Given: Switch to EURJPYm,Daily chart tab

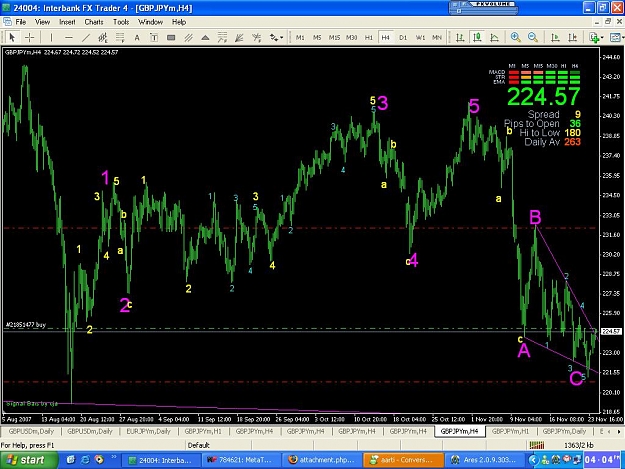Looking at the screenshot, I should point(148,431).
